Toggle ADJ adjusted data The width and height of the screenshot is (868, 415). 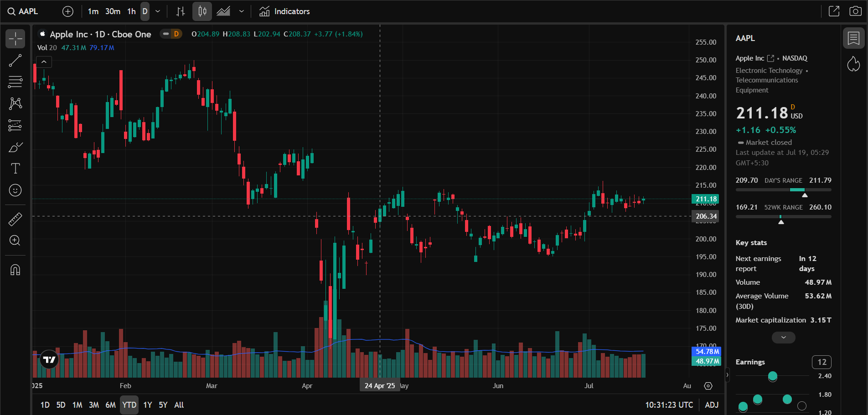coord(712,405)
